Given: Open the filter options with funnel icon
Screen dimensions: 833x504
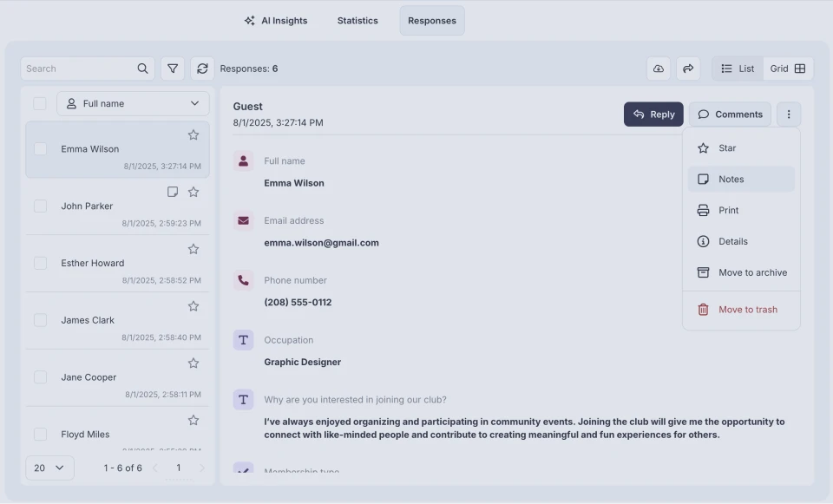Looking at the screenshot, I should pyautogui.click(x=172, y=68).
